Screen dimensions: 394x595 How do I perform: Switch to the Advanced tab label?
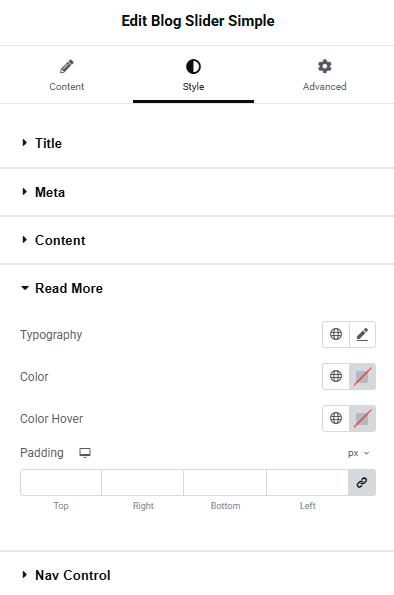(x=325, y=87)
